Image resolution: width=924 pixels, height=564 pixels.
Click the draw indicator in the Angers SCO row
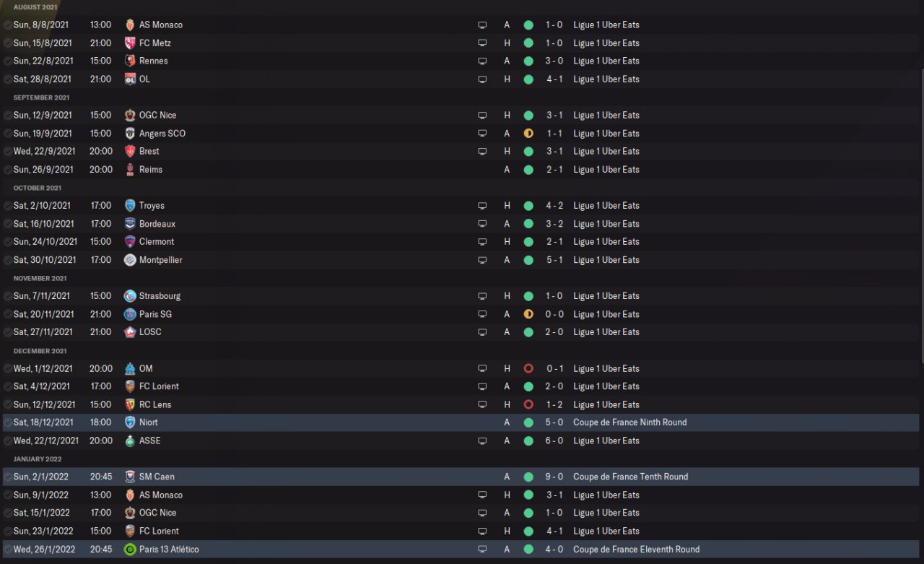pos(528,133)
